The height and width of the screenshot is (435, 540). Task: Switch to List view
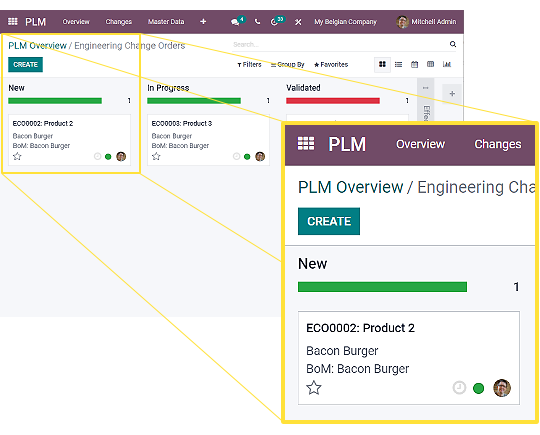click(398, 64)
